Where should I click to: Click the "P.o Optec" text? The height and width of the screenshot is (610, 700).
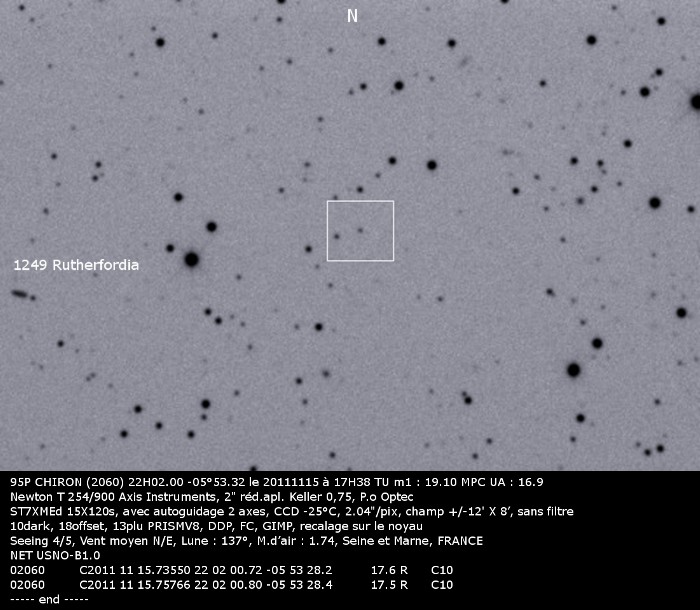pos(386,497)
